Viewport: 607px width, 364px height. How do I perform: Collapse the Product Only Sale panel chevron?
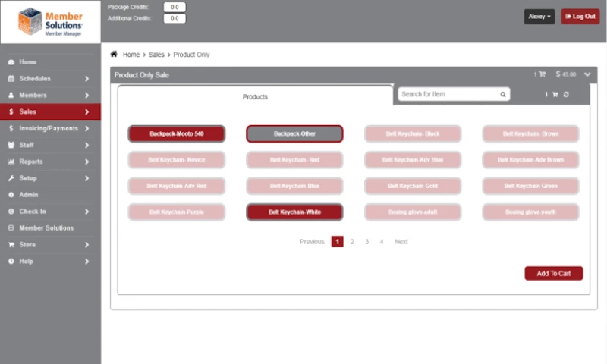587,74
